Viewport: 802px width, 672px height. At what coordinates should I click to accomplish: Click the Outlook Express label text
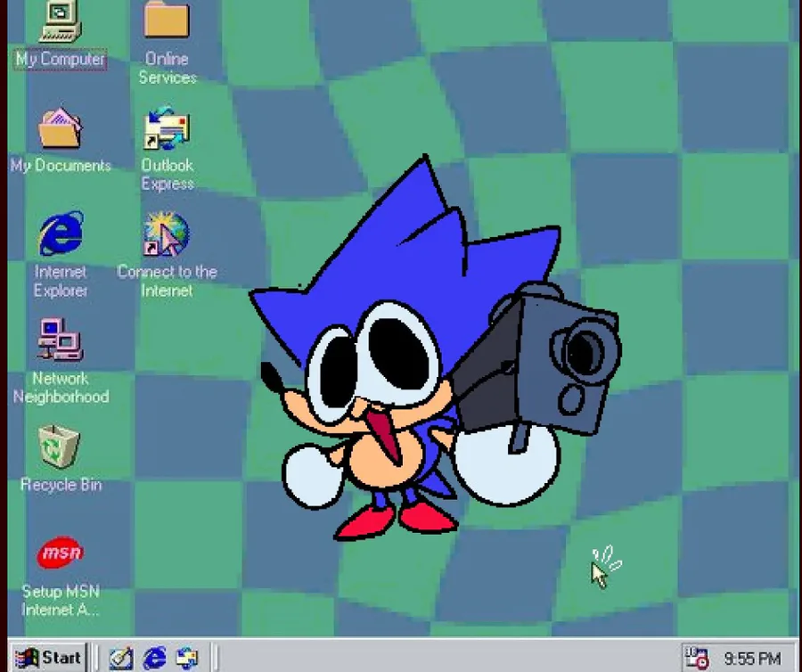[x=168, y=175]
